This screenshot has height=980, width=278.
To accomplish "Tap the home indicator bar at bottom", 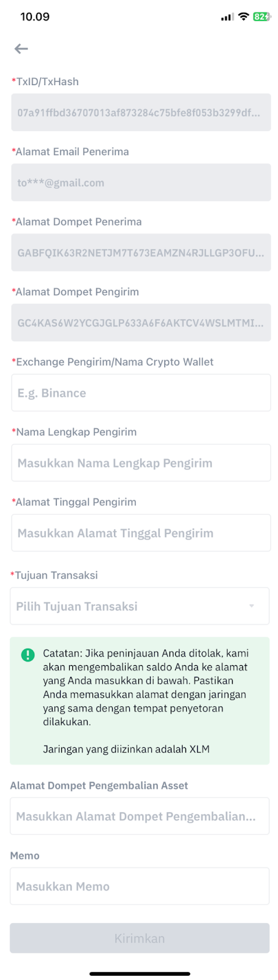I will [140, 973].
